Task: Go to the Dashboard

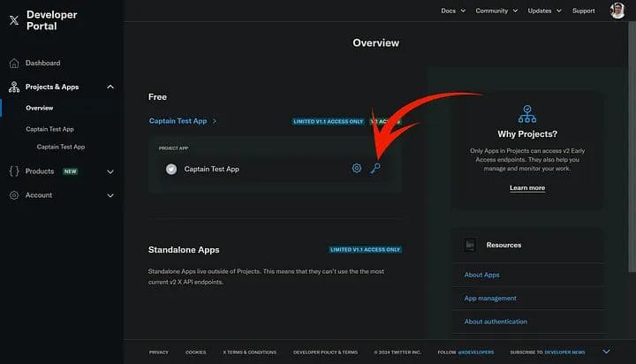Action: (42, 63)
